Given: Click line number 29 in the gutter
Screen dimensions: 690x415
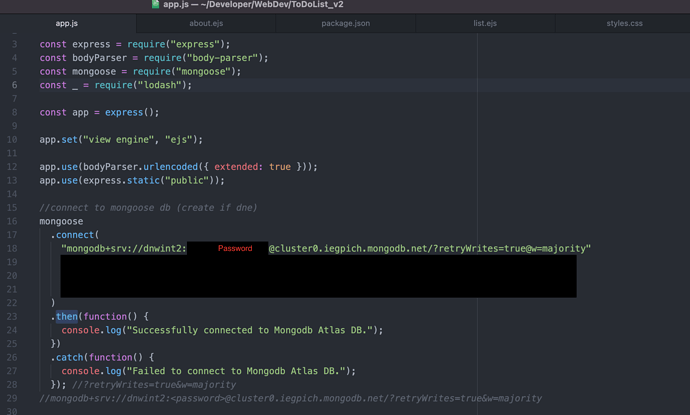Looking at the screenshot, I should (x=12, y=398).
